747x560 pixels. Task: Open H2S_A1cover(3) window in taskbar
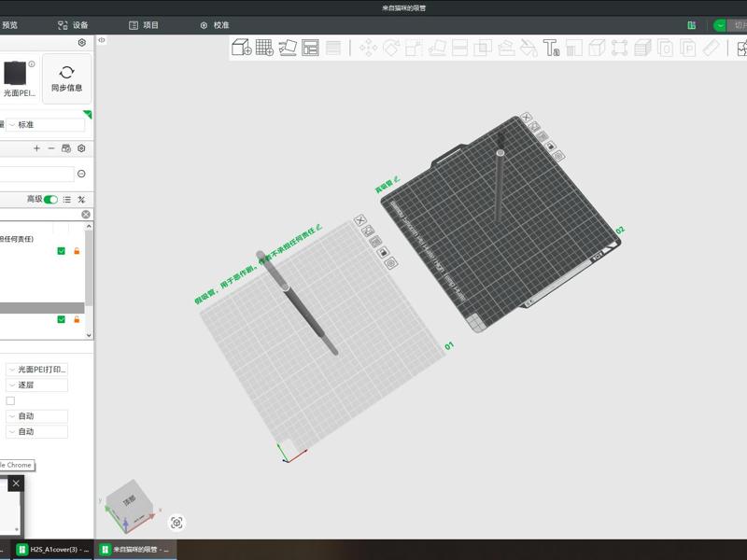coord(53,550)
